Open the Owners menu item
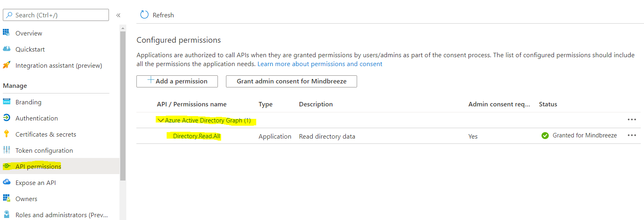Viewport: 644px width, 220px height. [26, 199]
